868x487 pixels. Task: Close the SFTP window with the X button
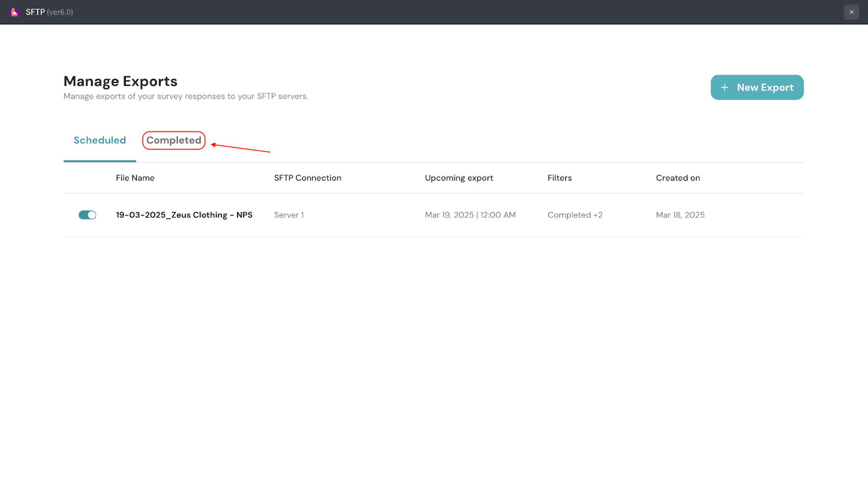pyautogui.click(x=851, y=12)
